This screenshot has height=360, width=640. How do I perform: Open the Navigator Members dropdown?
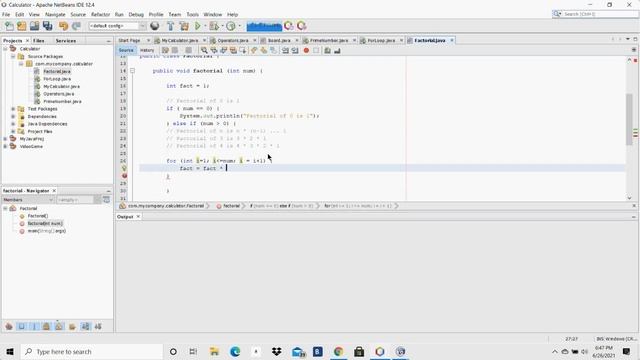click(28, 200)
